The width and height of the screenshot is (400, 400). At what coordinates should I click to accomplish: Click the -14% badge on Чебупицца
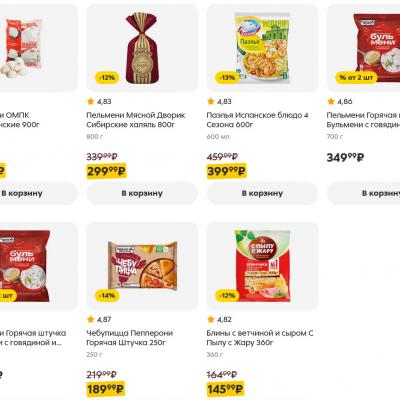tap(107, 296)
